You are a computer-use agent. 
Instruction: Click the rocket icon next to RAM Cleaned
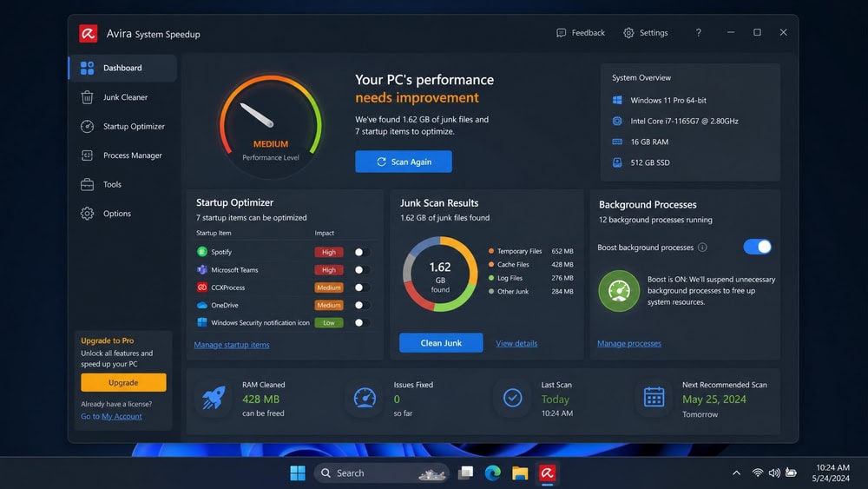(214, 398)
